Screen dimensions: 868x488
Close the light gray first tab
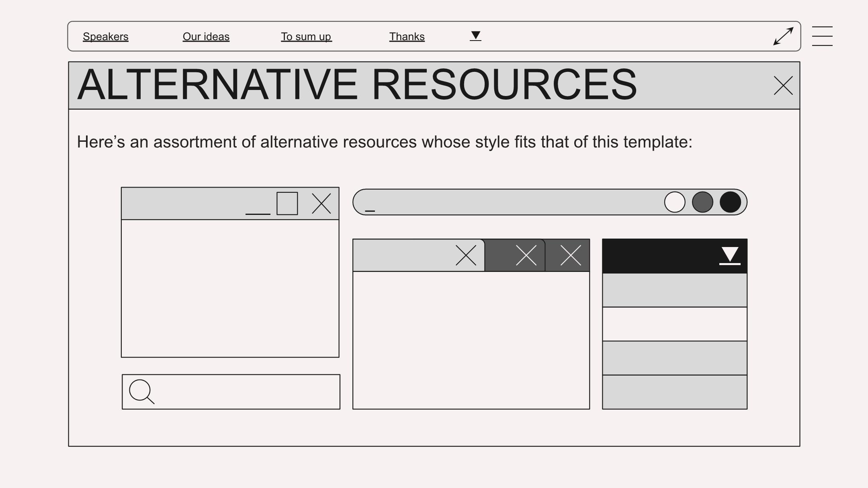click(x=466, y=255)
